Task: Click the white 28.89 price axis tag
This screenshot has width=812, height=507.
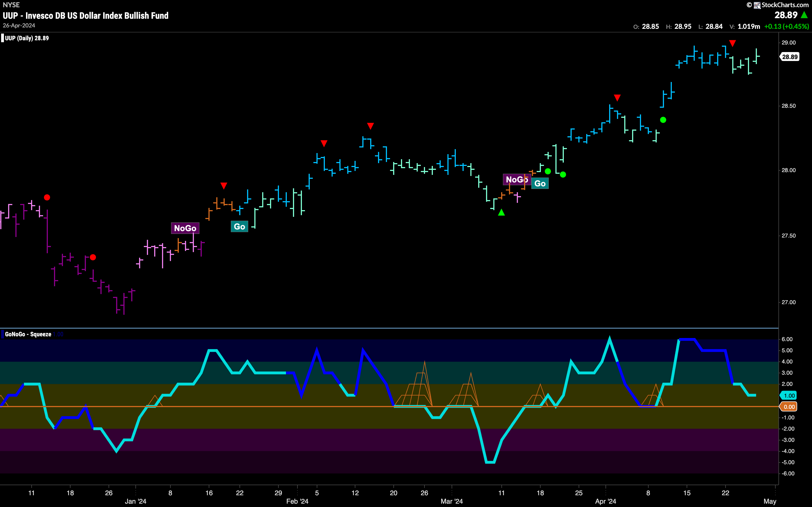Action: click(790, 57)
